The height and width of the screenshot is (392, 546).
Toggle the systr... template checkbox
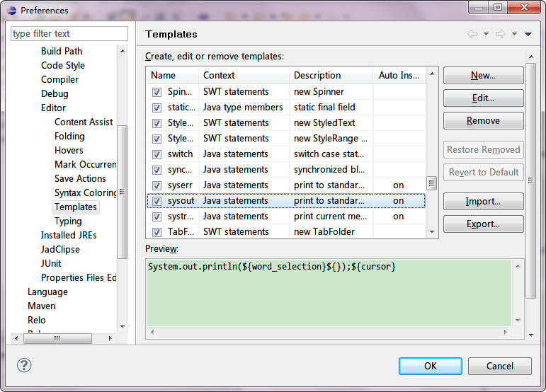coord(157,217)
